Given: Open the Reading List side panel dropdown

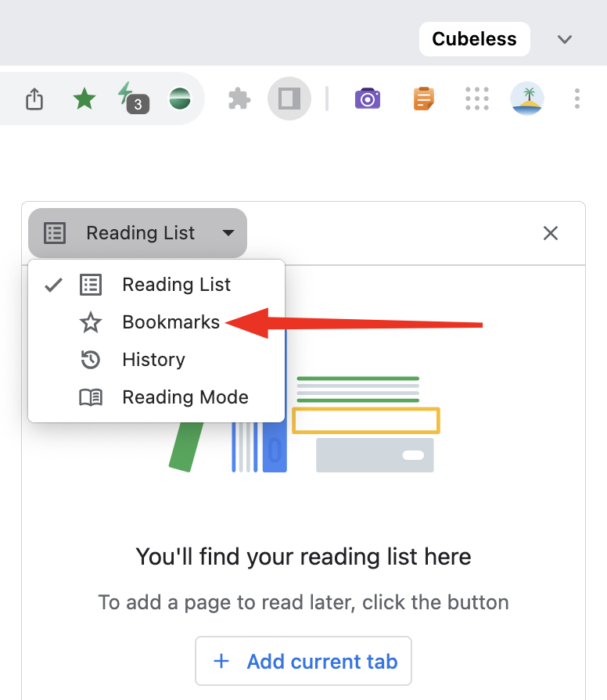Looking at the screenshot, I should (x=138, y=233).
